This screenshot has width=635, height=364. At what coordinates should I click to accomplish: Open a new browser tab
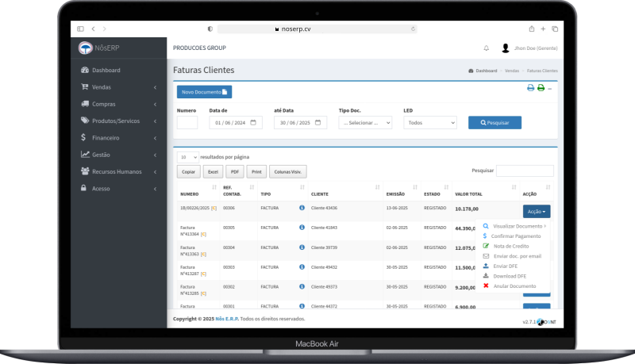coord(543,29)
